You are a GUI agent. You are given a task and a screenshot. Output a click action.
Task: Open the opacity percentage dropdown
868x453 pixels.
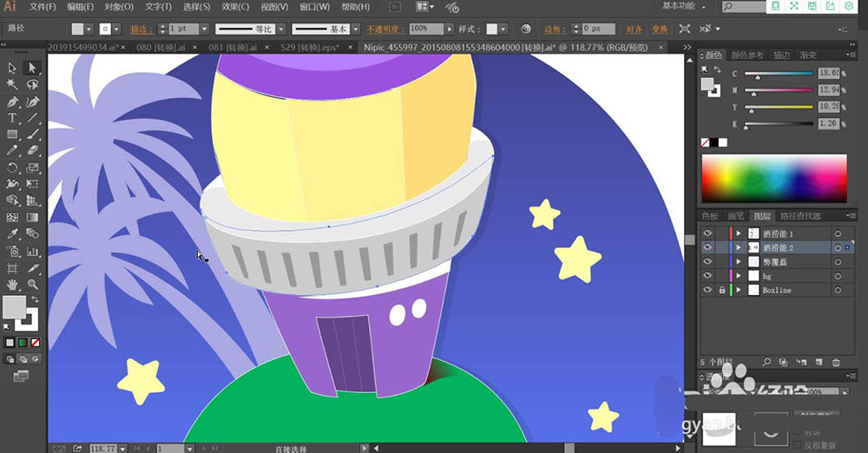click(x=449, y=29)
